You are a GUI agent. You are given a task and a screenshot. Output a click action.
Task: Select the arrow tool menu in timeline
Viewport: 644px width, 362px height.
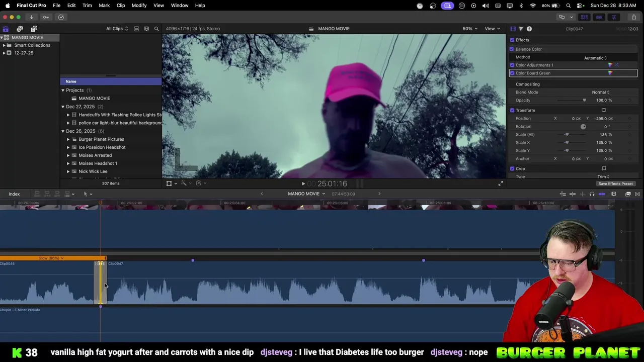tap(87, 194)
